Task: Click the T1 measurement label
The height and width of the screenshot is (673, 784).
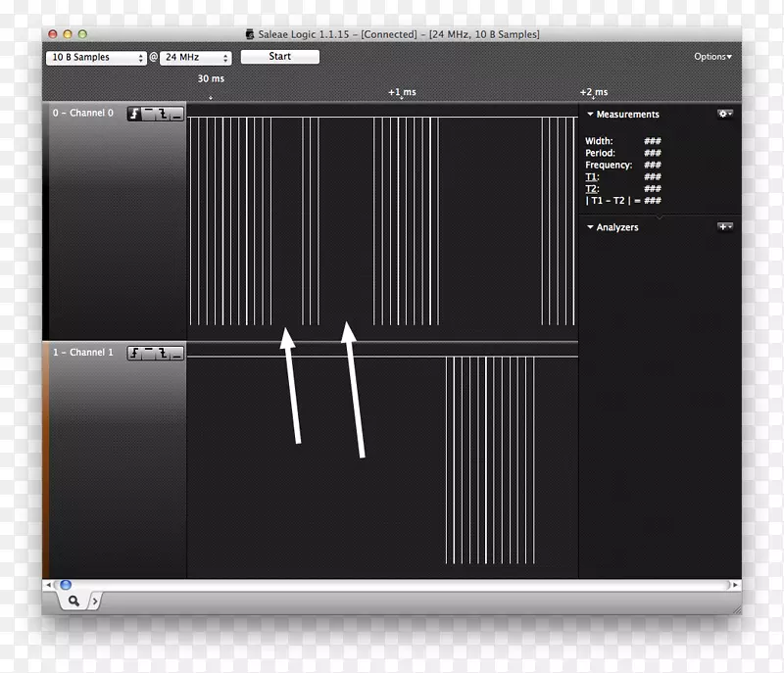Action: click(x=592, y=177)
